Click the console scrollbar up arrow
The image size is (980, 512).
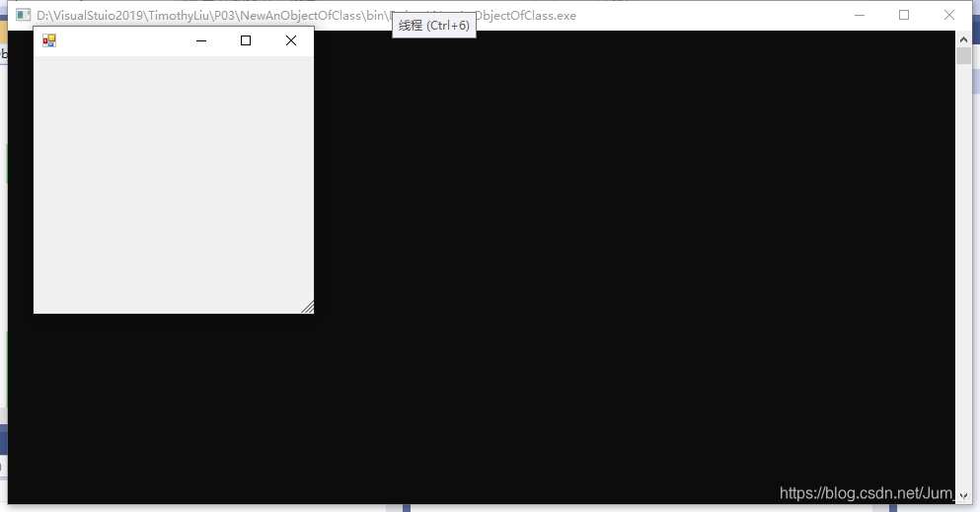pos(963,39)
